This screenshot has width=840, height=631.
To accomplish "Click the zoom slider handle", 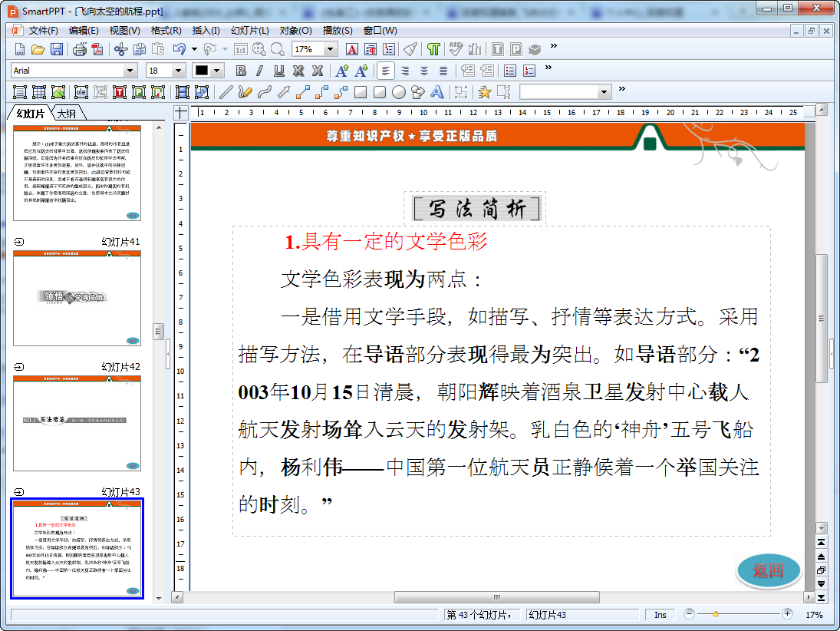I will [715, 614].
